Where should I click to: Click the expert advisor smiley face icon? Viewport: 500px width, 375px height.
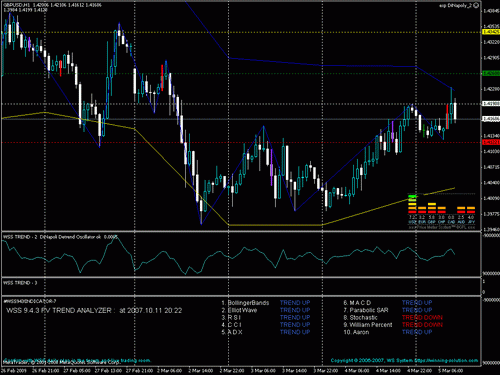(x=476, y=5)
